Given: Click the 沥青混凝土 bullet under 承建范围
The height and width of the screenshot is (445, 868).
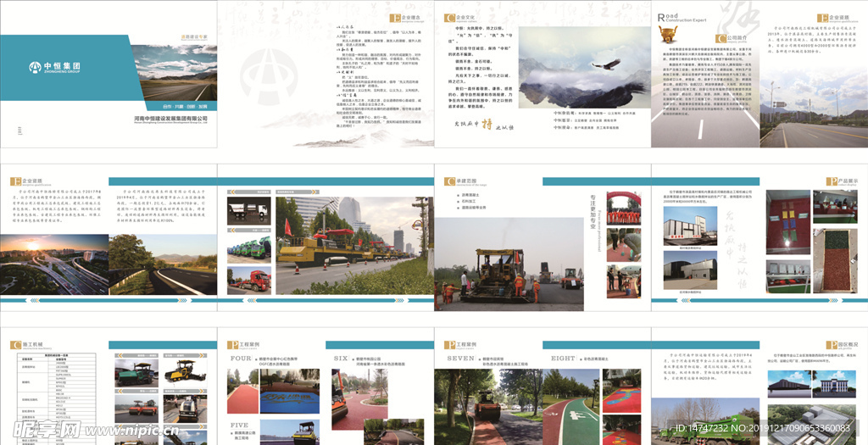Looking at the screenshot, I should point(470,195).
